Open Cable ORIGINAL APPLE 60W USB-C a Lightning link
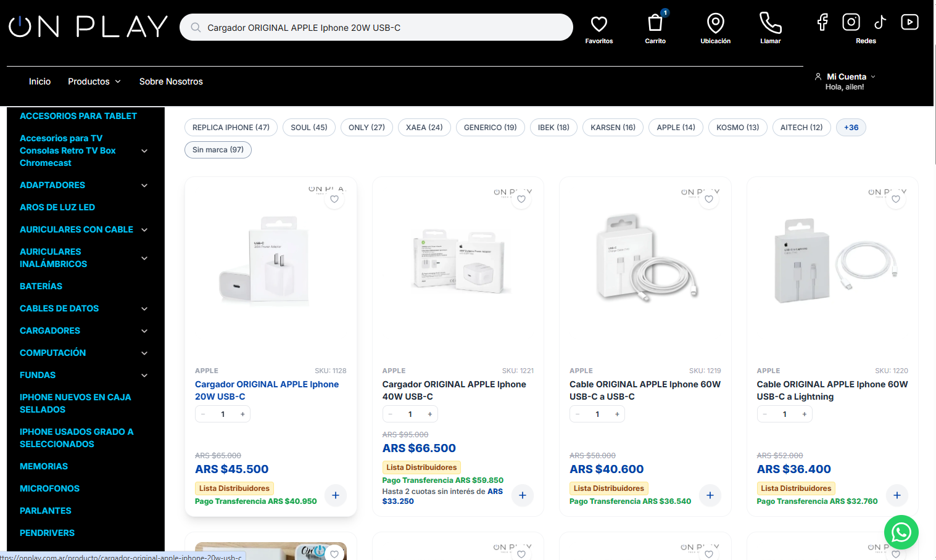The image size is (936, 560). point(832,390)
